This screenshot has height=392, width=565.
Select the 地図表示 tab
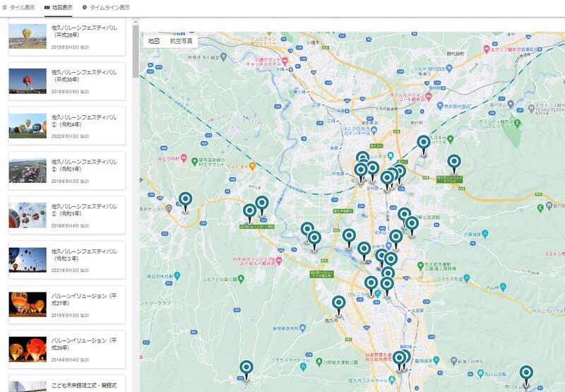[59, 7]
